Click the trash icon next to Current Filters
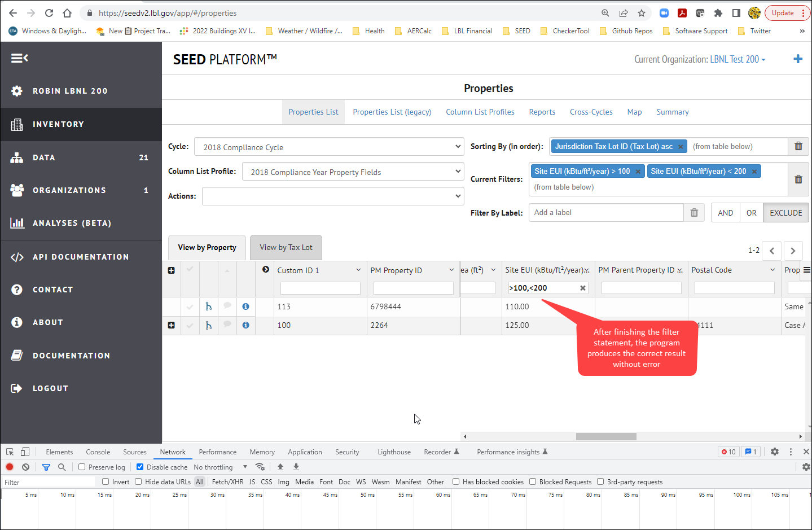Image resolution: width=812 pixels, height=530 pixels. (798, 179)
